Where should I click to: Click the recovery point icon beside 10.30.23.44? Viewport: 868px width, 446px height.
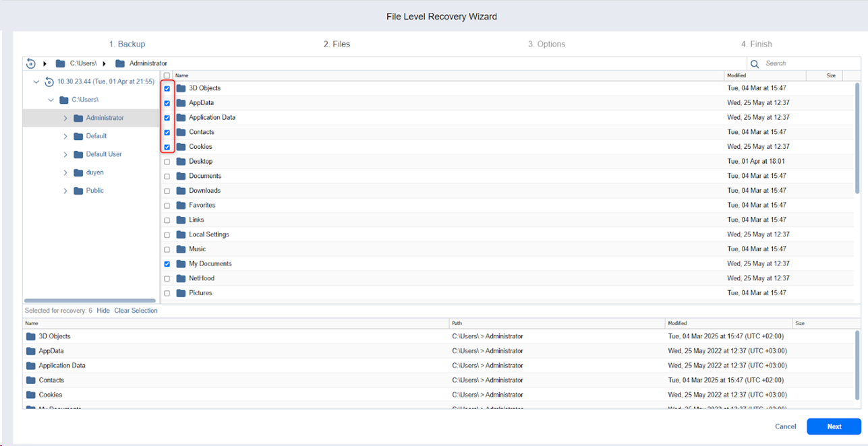[x=49, y=82]
